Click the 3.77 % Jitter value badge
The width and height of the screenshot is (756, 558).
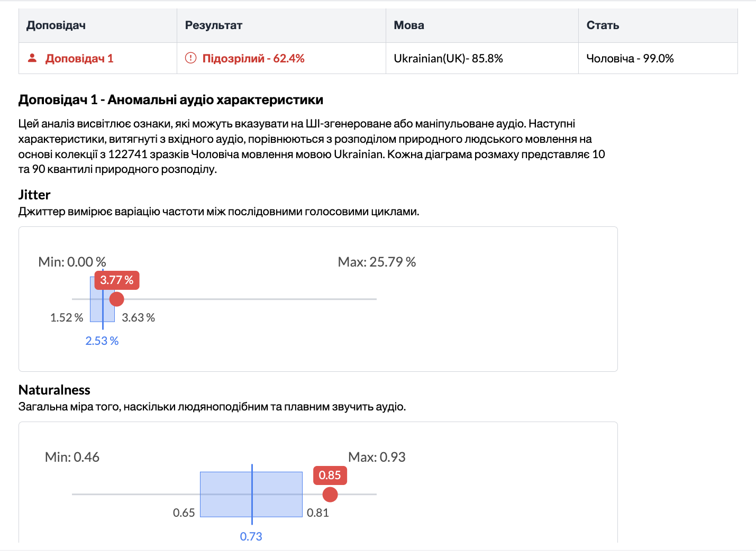click(117, 280)
